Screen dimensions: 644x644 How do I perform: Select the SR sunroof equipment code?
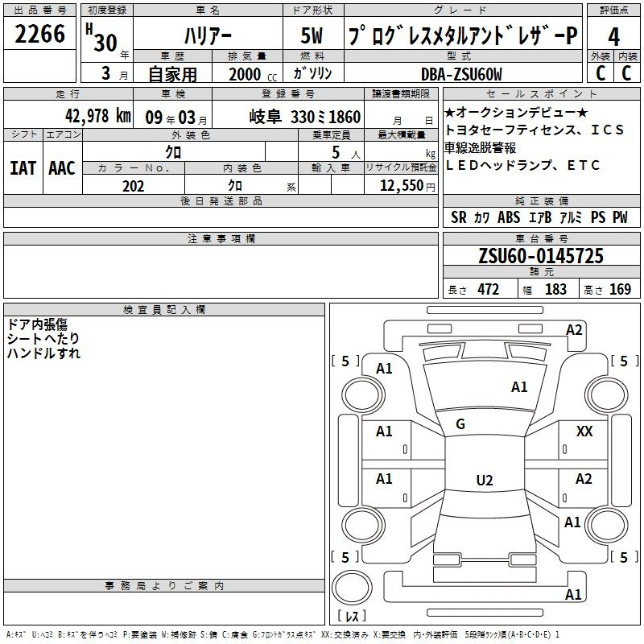[x=459, y=217]
